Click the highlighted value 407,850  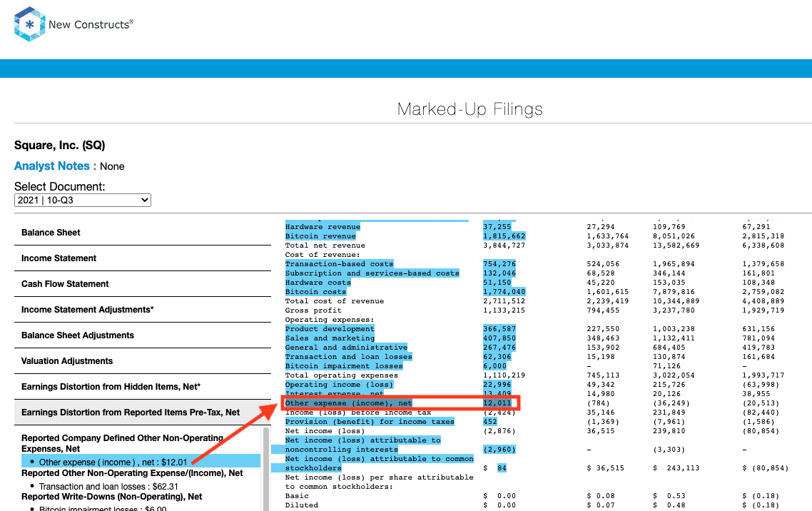499,338
